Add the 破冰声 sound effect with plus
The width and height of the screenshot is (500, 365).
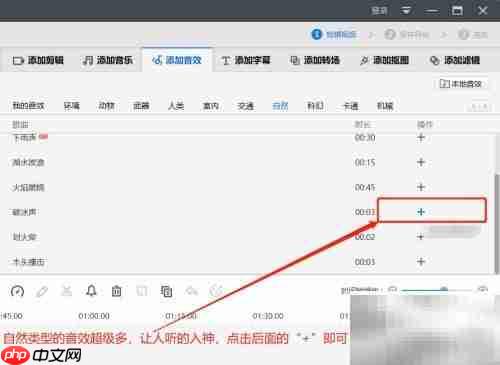421,212
